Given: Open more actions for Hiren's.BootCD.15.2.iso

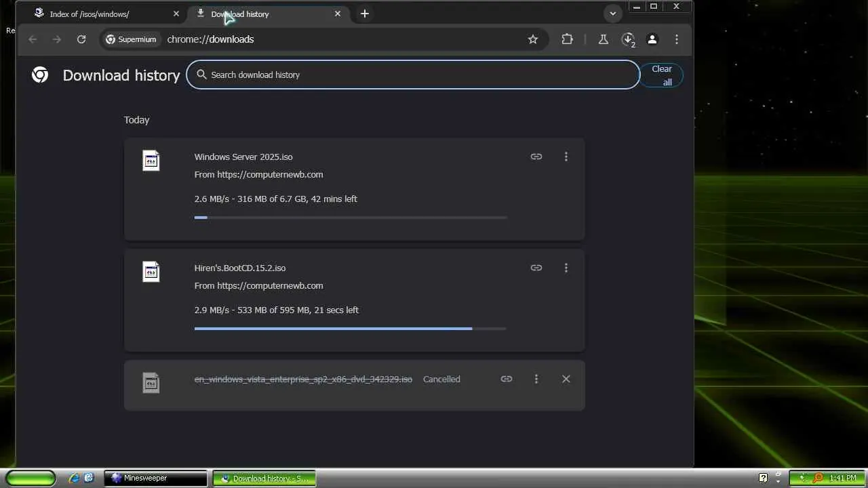Looking at the screenshot, I should [x=566, y=268].
